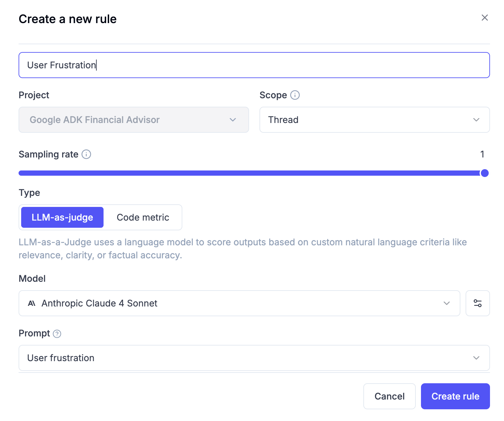The image size is (504, 421).
Task: Open the Prompt help icon
Action: (x=57, y=333)
